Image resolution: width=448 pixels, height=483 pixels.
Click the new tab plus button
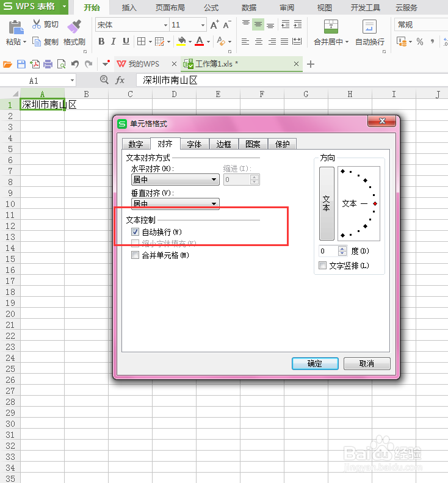coord(311,64)
